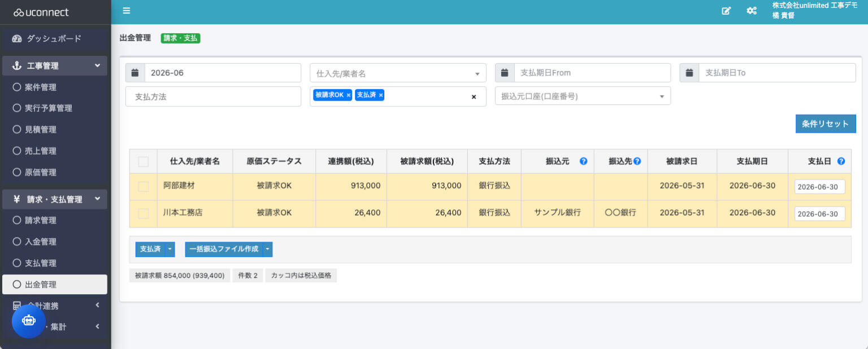Open the 振込元口座(口座番号) dropdown
This screenshot has height=349, width=868.
583,96
